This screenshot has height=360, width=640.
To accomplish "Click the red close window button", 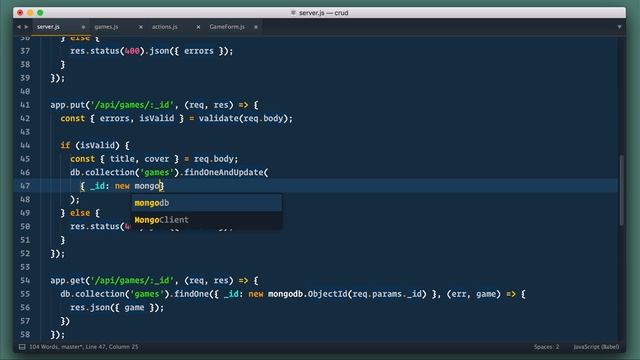I will [x=20, y=13].
